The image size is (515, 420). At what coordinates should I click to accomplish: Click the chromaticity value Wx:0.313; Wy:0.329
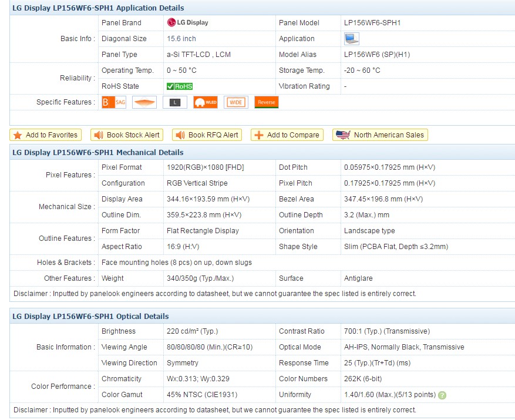point(198,379)
